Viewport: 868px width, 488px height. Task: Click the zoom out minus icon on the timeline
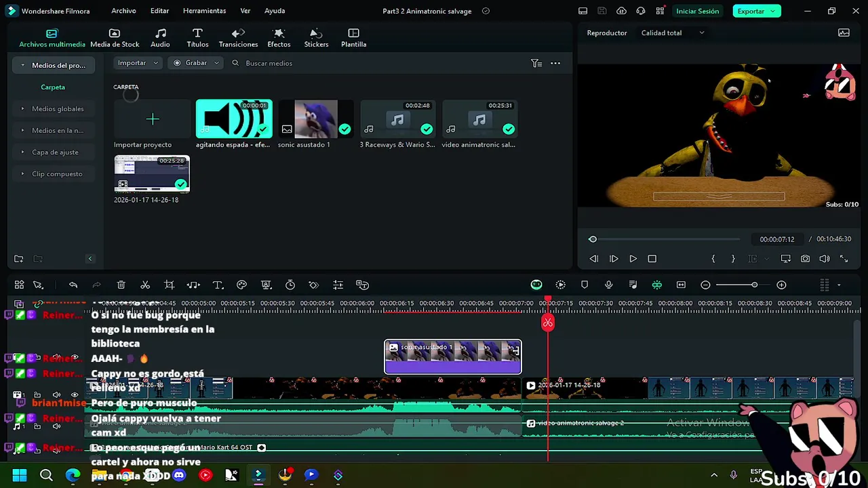click(705, 285)
